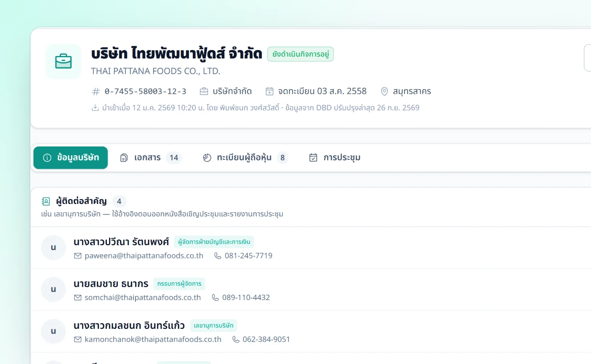
Task: Click the contacts icon beside ผู้ติดต่อสำคัญ
Action: pyautogui.click(x=46, y=201)
